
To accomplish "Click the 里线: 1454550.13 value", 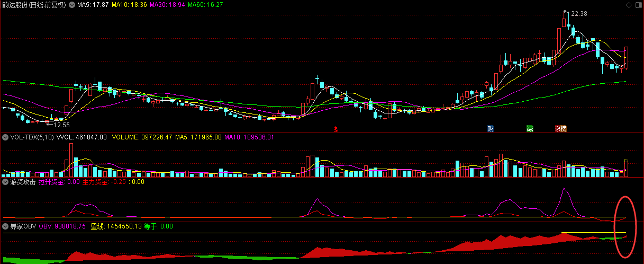I will [x=116, y=226].
